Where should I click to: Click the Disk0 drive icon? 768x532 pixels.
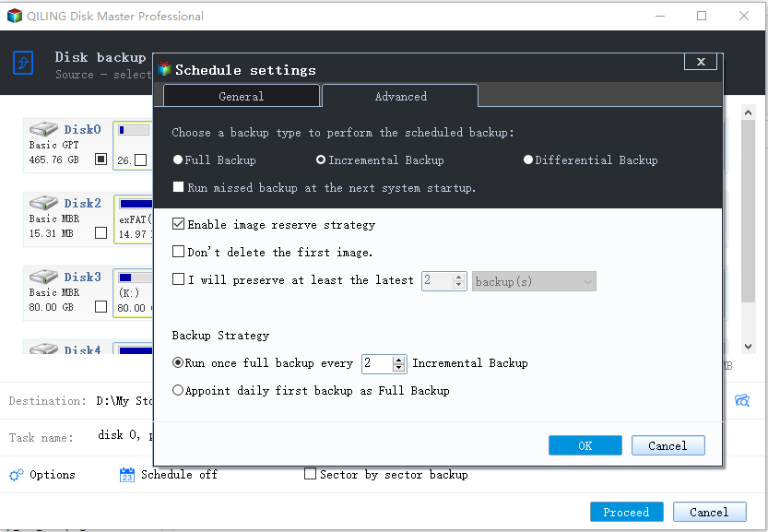click(43, 129)
